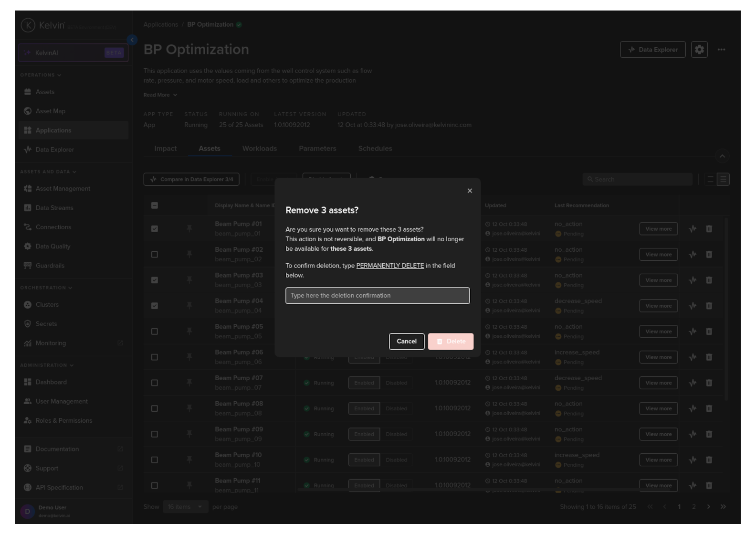
Task: Go to the last page of results
Action: coord(723,507)
